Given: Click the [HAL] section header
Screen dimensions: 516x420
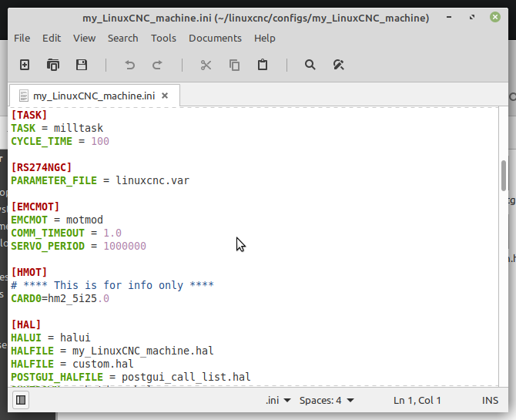Looking at the screenshot, I should pos(26,324).
